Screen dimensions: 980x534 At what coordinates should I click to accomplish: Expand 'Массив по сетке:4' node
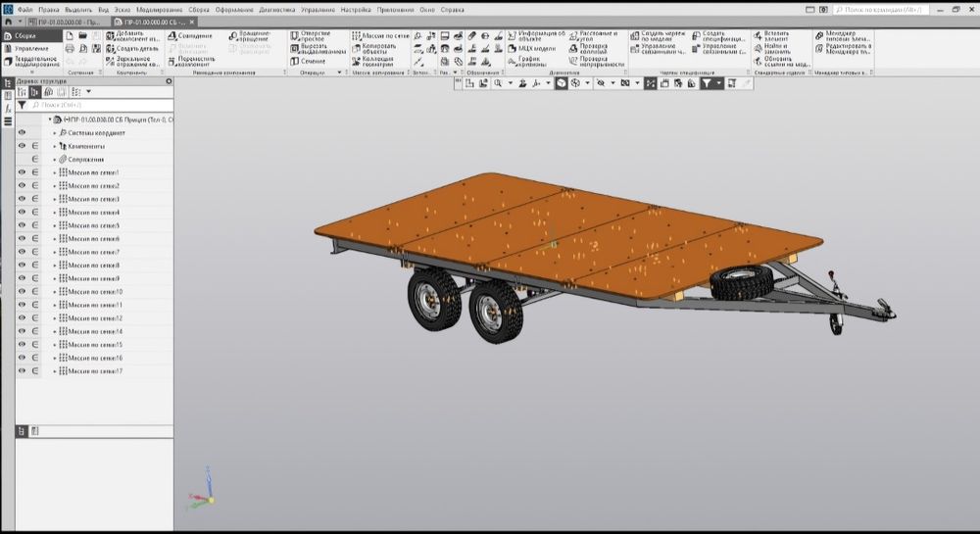click(x=54, y=213)
